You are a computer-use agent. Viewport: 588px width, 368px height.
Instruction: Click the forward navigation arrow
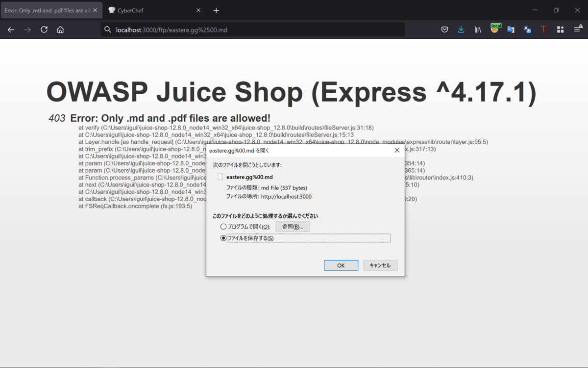pyautogui.click(x=27, y=30)
